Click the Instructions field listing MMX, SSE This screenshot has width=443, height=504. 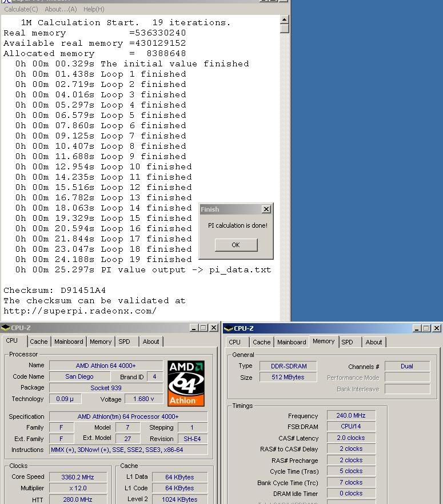128,450
